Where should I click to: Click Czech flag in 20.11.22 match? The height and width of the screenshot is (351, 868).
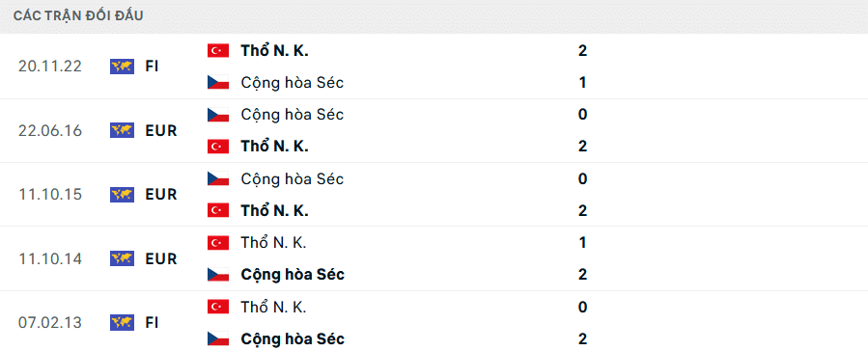(218, 83)
